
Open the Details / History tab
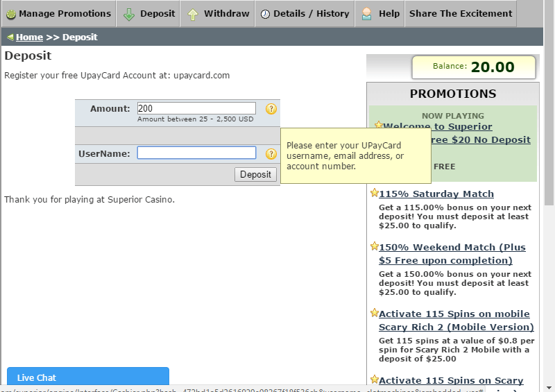tap(305, 14)
